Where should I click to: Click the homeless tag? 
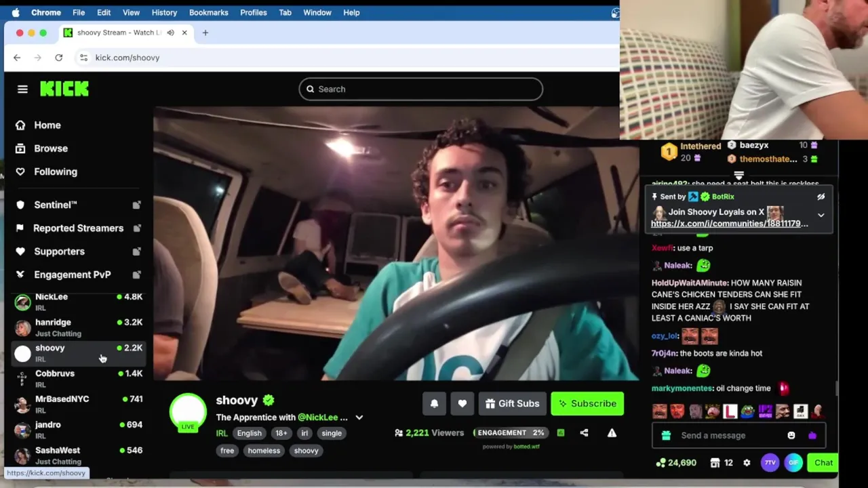(264, 451)
